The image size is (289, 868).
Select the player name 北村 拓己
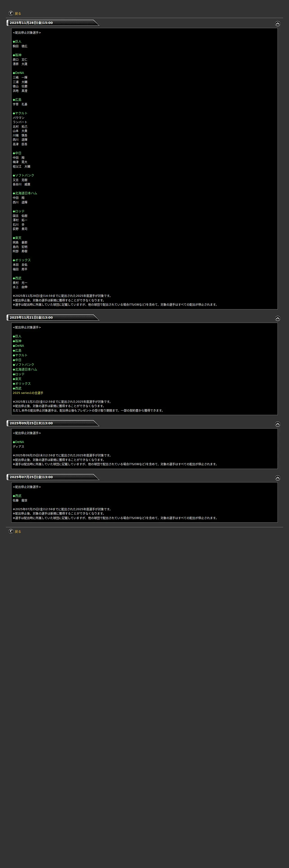(20, 127)
